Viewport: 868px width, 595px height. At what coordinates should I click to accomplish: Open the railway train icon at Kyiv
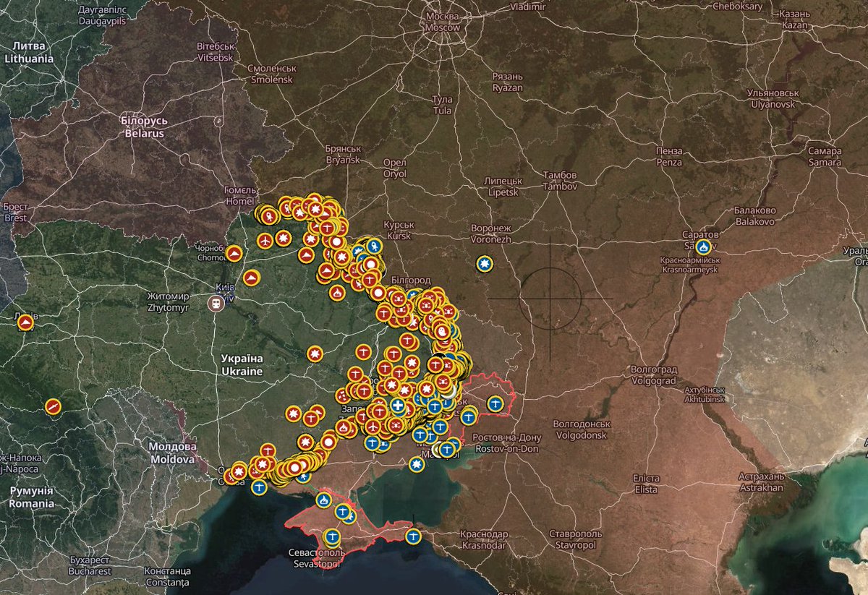pyautogui.click(x=215, y=303)
